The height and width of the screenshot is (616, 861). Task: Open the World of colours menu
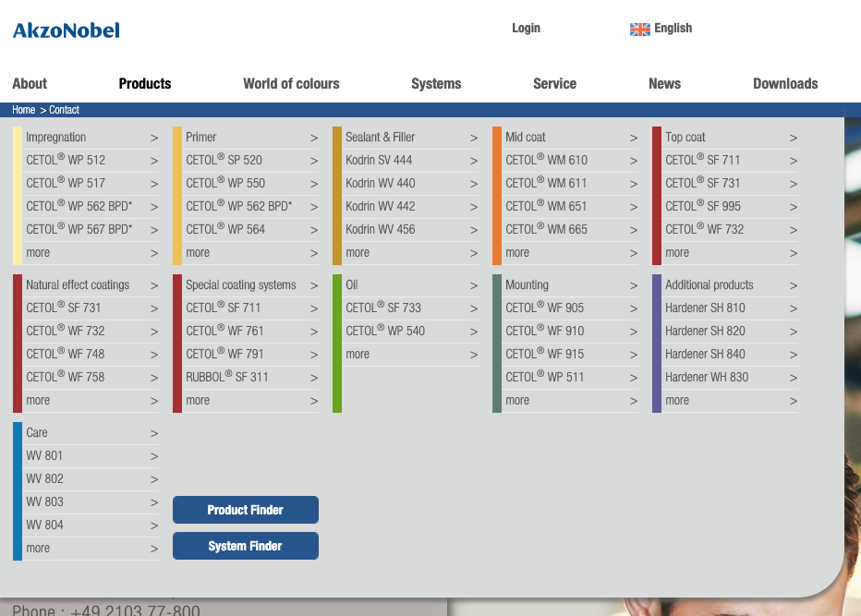[x=291, y=84]
